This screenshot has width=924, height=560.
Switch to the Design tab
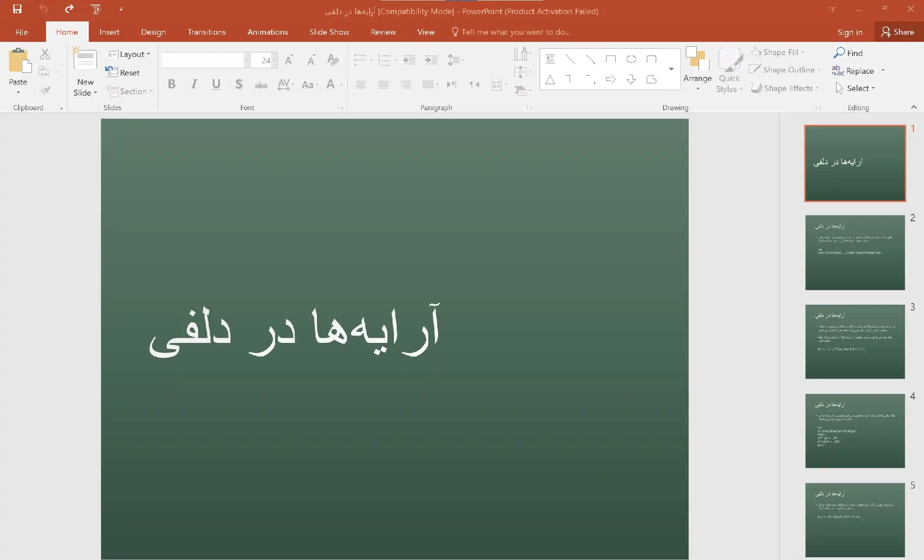tap(153, 32)
